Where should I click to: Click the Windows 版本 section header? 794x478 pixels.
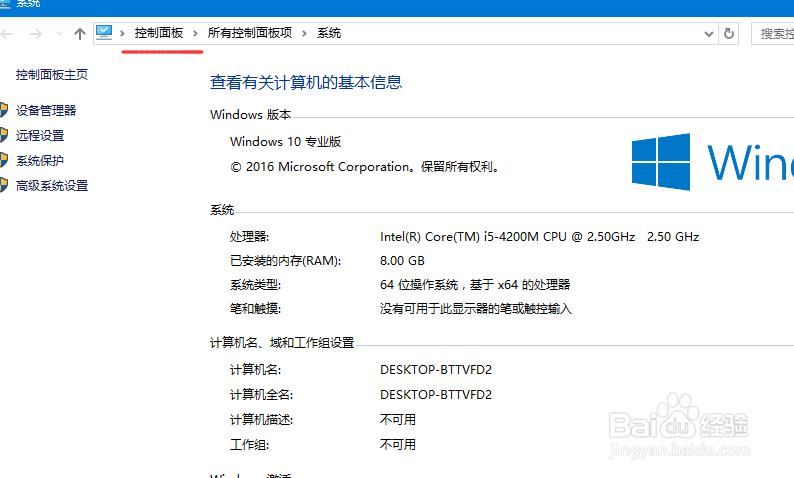pyautogui.click(x=251, y=114)
